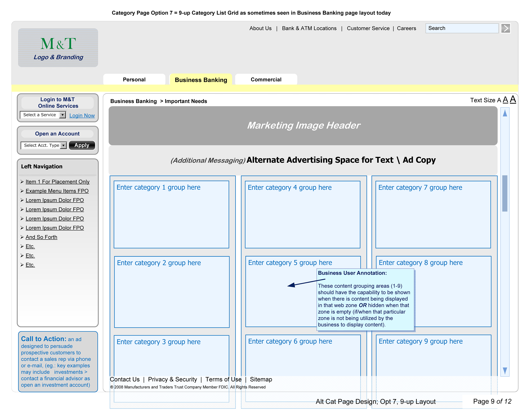Image resolution: width=532 pixels, height=411 pixels.
Task: Open Example Menu Items FPO navigation link
Action: pyautogui.click(x=57, y=191)
